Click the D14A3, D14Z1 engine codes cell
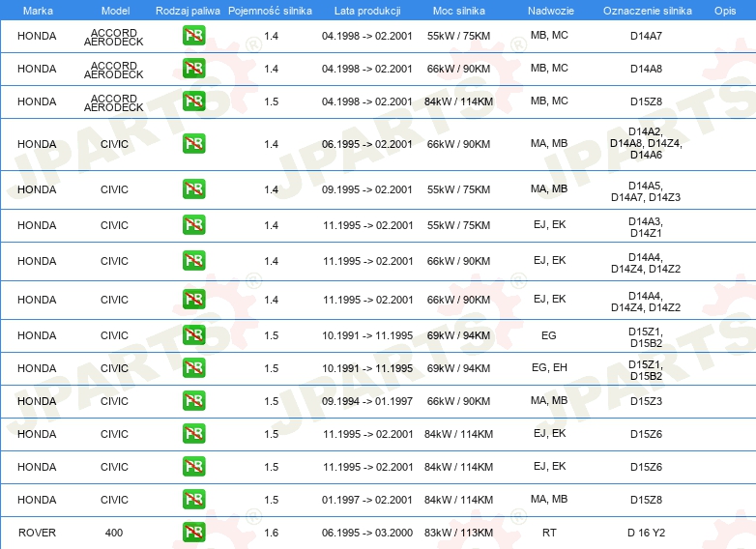Viewport: 756px width, 549px height. pos(646,227)
